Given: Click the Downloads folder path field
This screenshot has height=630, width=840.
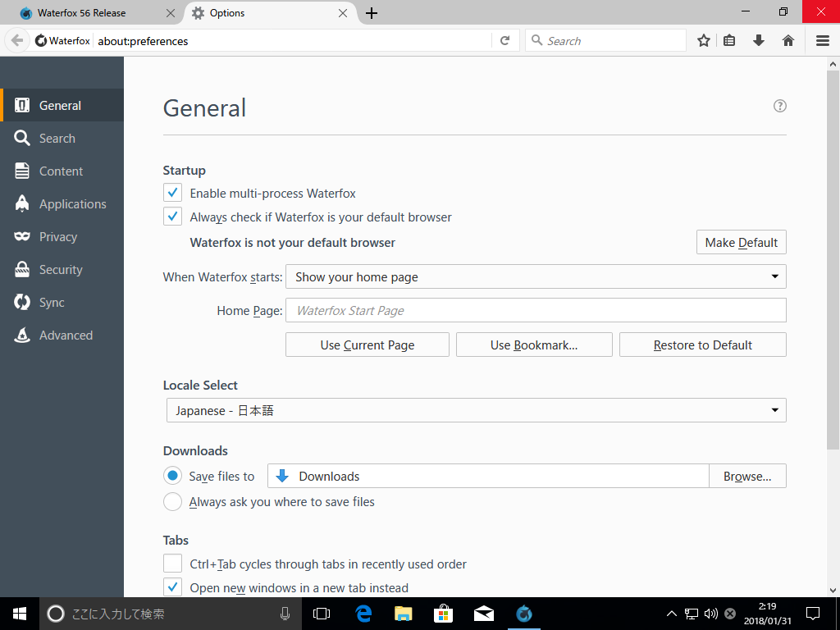Looking at the screenshot, I should pyautogui.click(x=488, y=476).
